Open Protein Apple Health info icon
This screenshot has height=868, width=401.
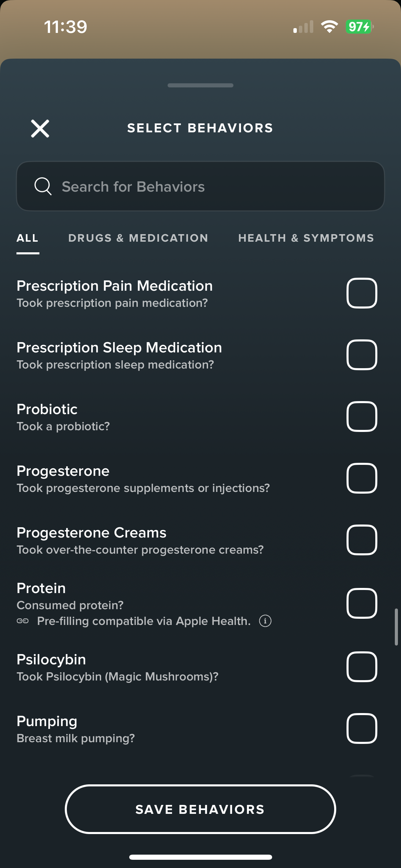click(x=265, y=621)
